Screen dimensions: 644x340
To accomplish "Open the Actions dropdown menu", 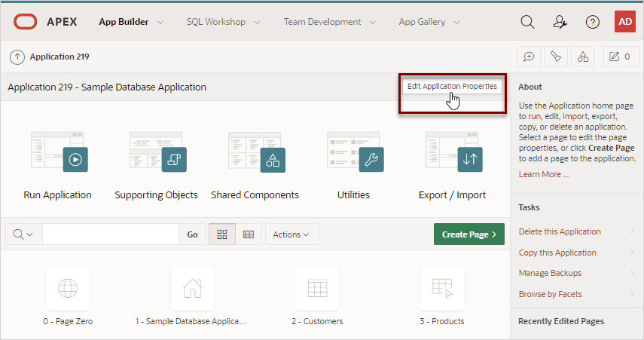I will coord(291,234).
